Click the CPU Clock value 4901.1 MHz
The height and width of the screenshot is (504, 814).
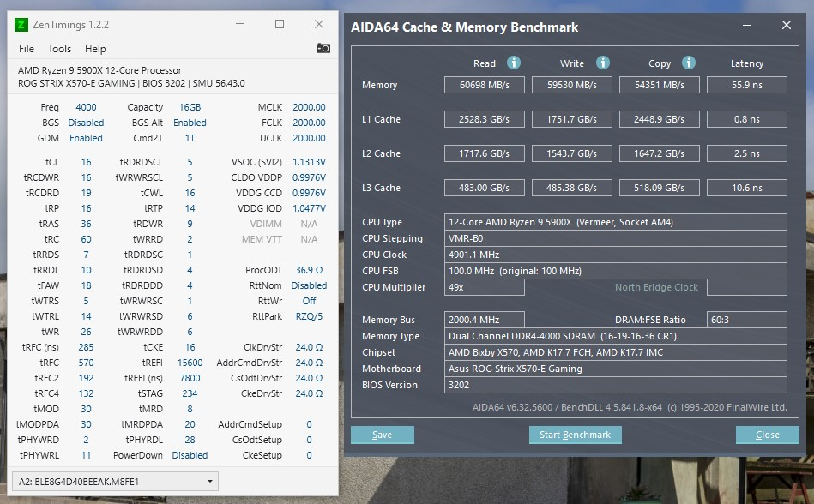pos(616,255)
